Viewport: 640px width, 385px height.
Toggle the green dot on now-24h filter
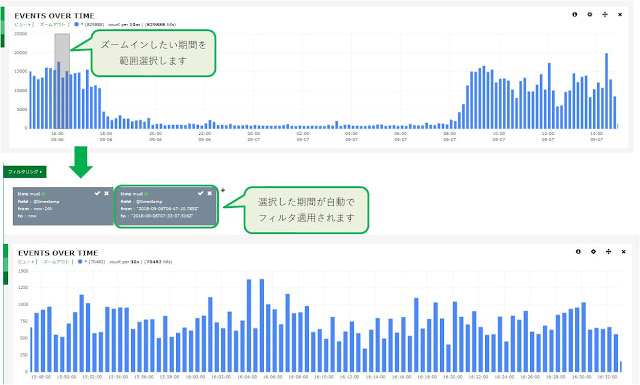tap(43, 194)
